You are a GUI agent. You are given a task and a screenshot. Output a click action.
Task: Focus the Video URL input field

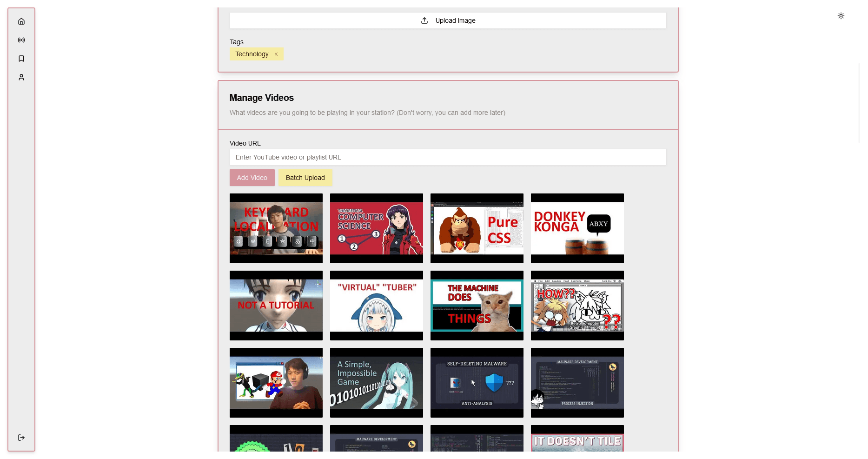pyautogui.click(x=448, y=157)
